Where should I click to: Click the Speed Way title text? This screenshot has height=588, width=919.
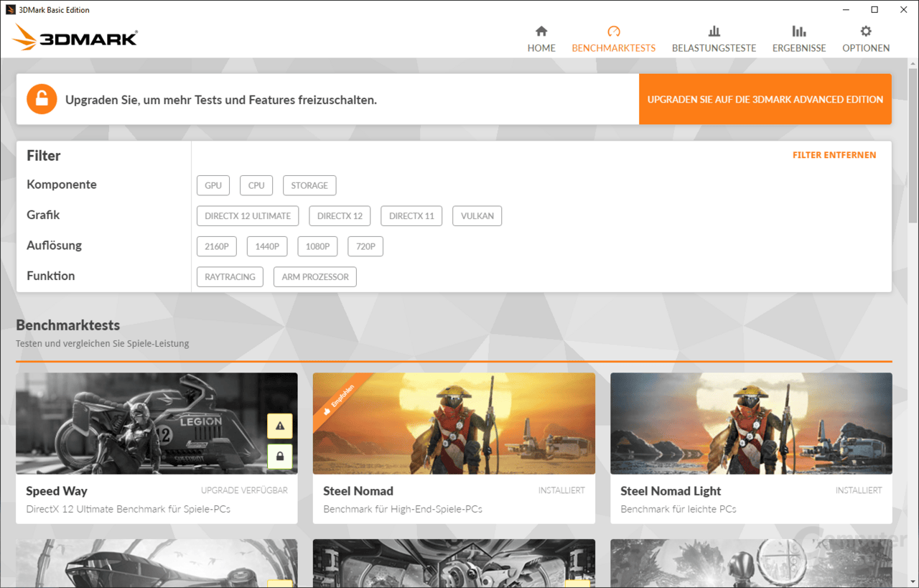57,491
